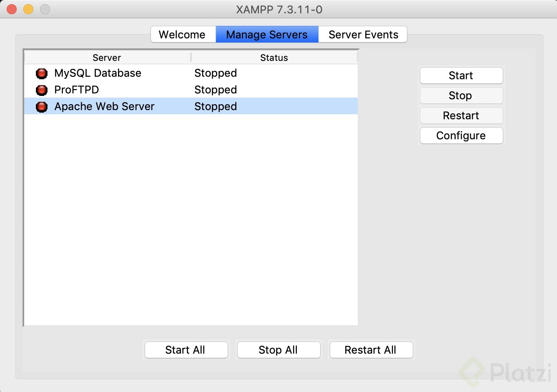Minimize the XAMPP window with yellow button
557x392 pixels.
tap(28, 9)
